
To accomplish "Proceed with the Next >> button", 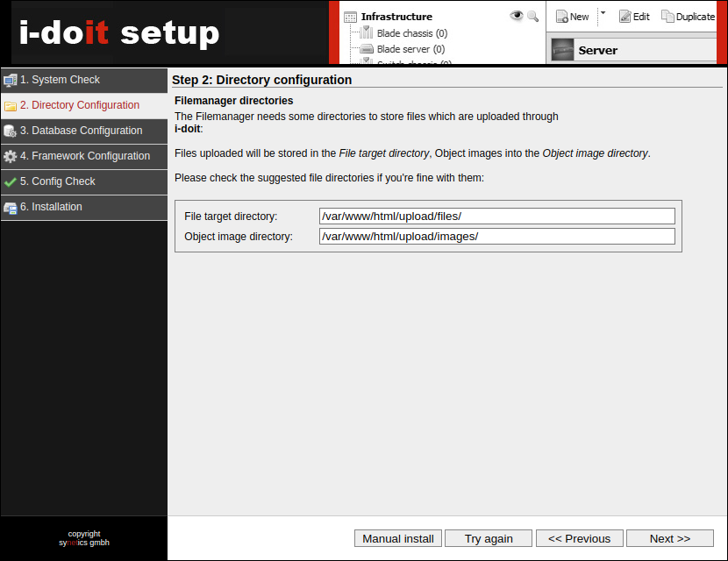I will (x=670, y=538).
